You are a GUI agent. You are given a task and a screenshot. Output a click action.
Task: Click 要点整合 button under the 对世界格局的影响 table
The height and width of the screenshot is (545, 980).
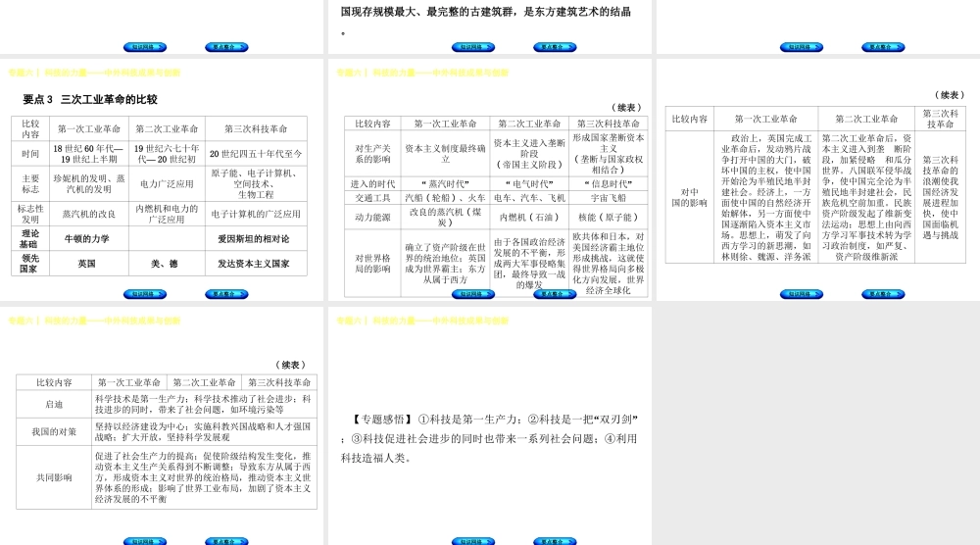555,294
